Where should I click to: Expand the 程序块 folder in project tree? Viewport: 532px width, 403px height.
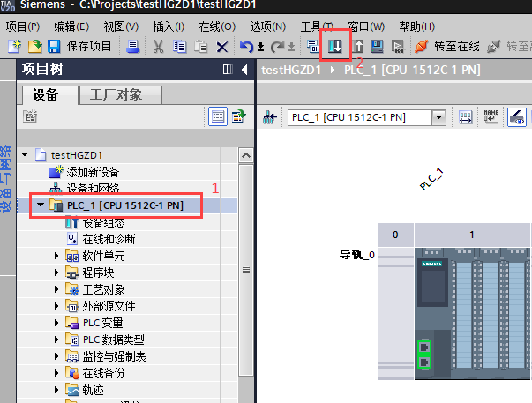[x=58, y=272]
